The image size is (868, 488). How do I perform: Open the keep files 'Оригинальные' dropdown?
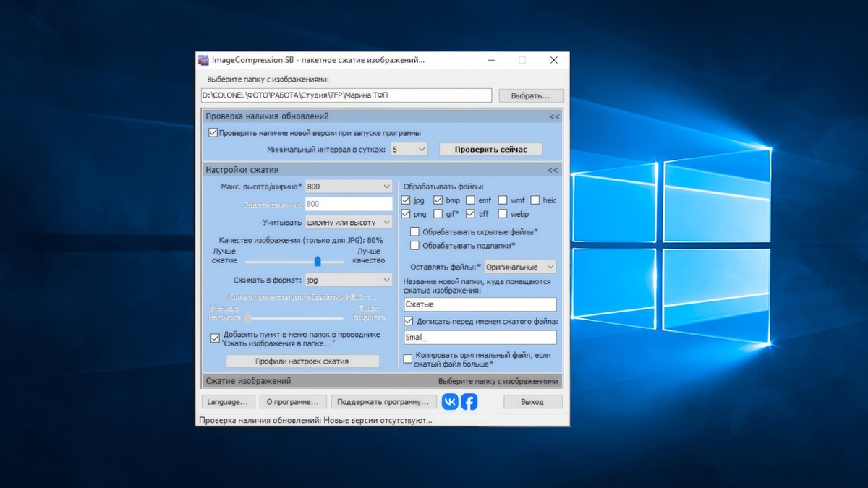(x=520, y=267)
